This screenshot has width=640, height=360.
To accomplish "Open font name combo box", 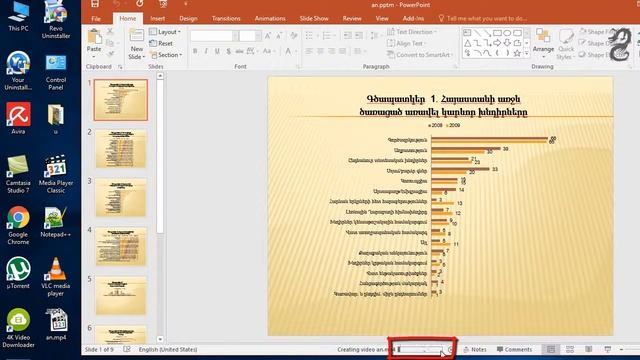I will [214, 36].
